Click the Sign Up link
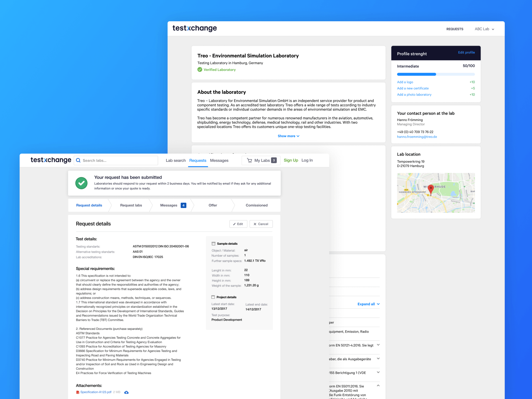 [x=291, y=160]
